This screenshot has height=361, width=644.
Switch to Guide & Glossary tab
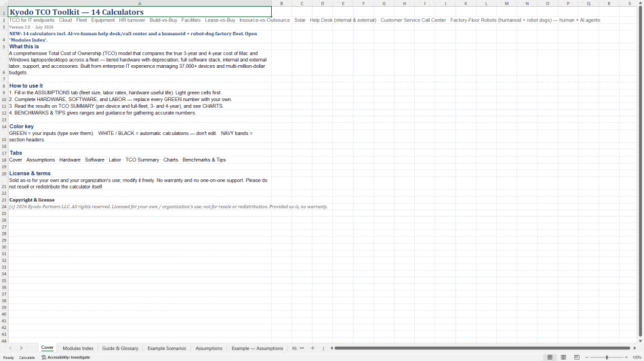tap(120, 348)
